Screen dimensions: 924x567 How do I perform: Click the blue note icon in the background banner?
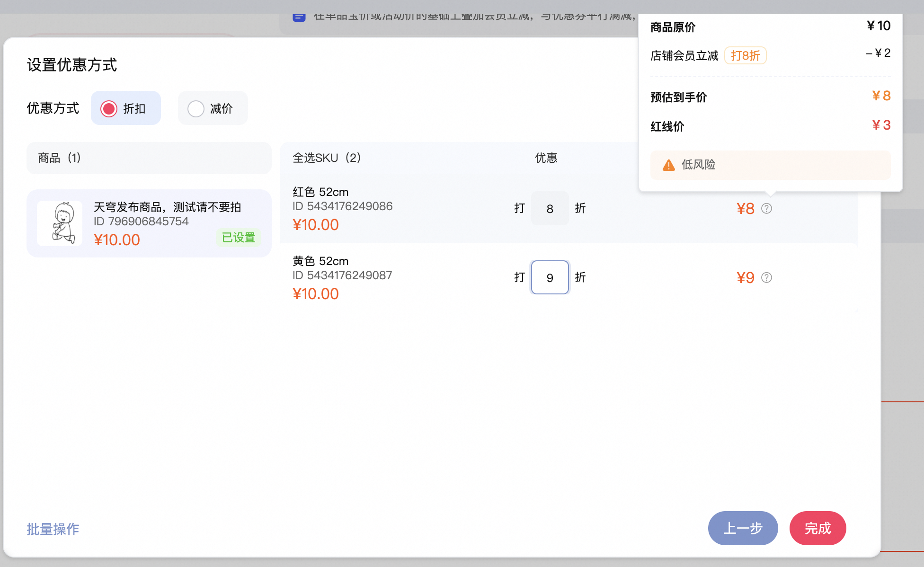[299, 18]
